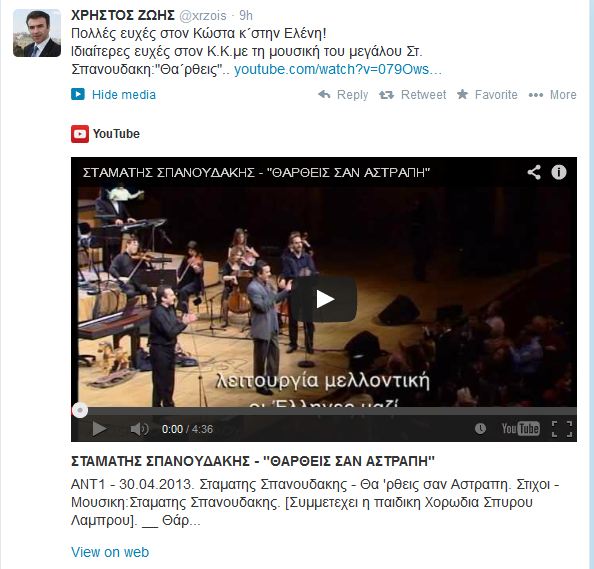
Task: Mute the video volume speaker icon
Action: pos(139,429)
